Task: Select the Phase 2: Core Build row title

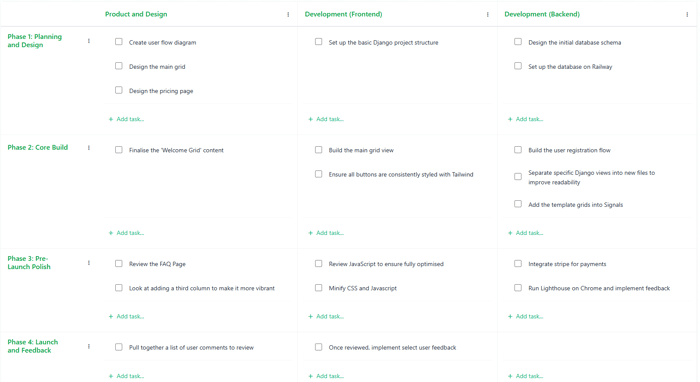Action: click(38, 147)
